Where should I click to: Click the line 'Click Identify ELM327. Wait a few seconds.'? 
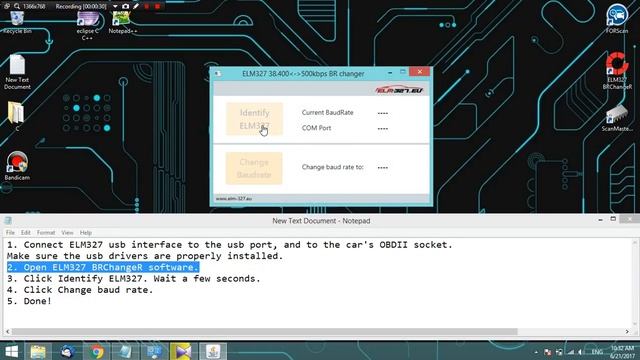[133, 279]
